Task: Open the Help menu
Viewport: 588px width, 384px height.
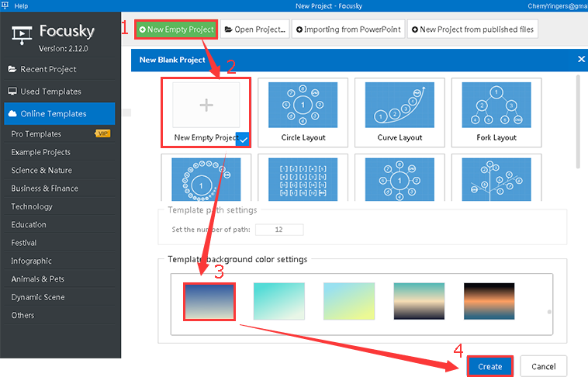Action: point(21,6)
